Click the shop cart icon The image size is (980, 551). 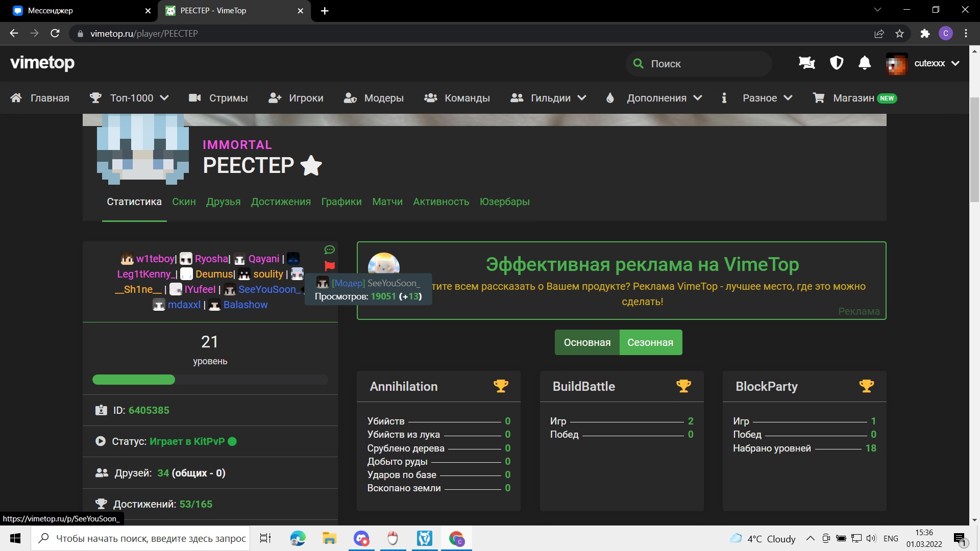tap(819, 98)
